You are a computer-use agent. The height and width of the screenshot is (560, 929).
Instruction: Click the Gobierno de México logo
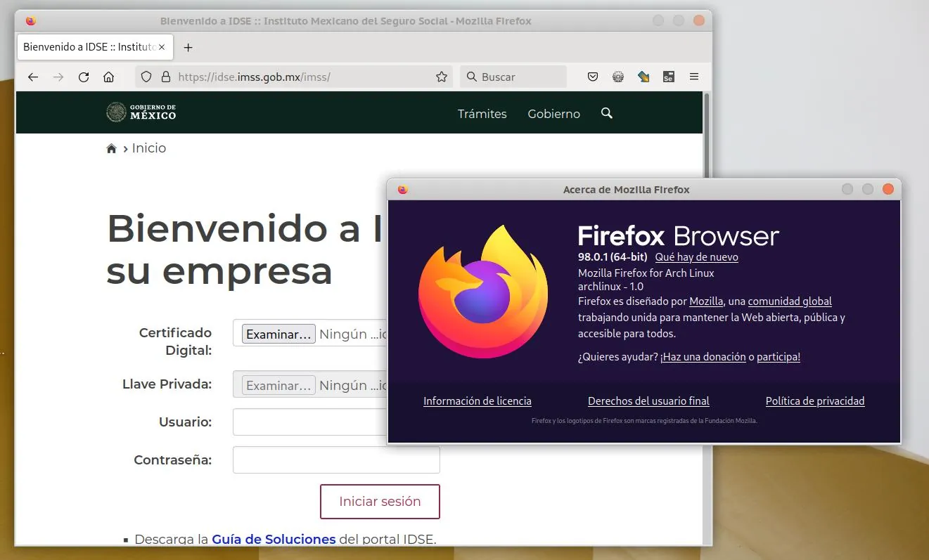coord(141,112)
